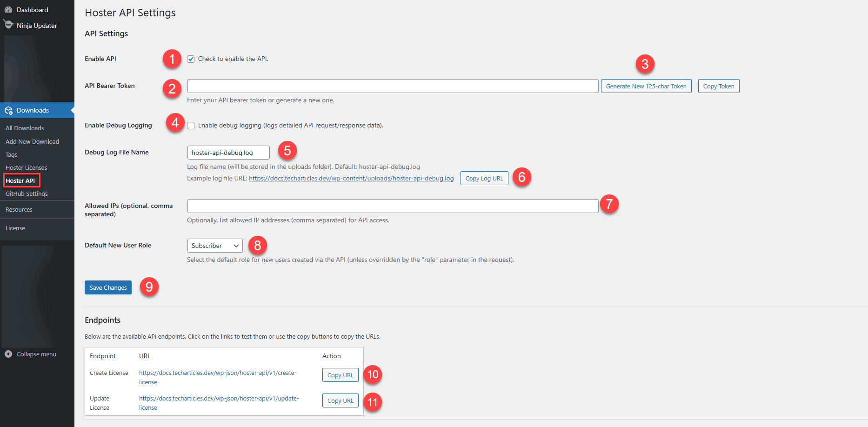868x427 pixels.
Task: Collapse the admin sidebar menu
Action: point(36,354)
